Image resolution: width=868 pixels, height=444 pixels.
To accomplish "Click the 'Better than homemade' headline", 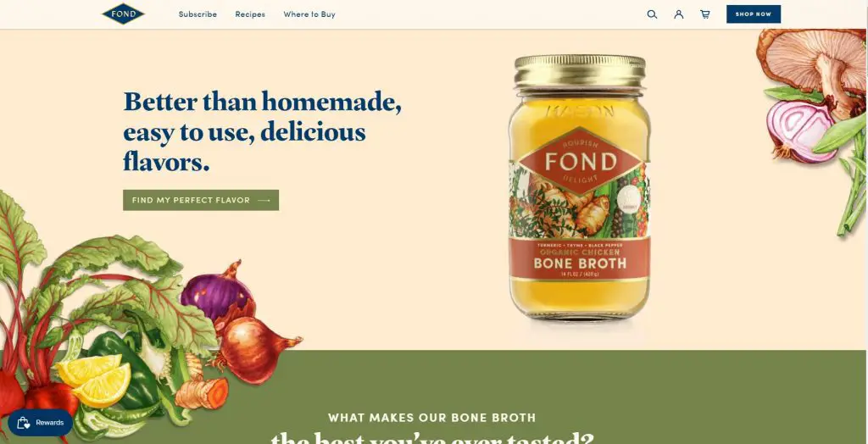I will (263, 132).
